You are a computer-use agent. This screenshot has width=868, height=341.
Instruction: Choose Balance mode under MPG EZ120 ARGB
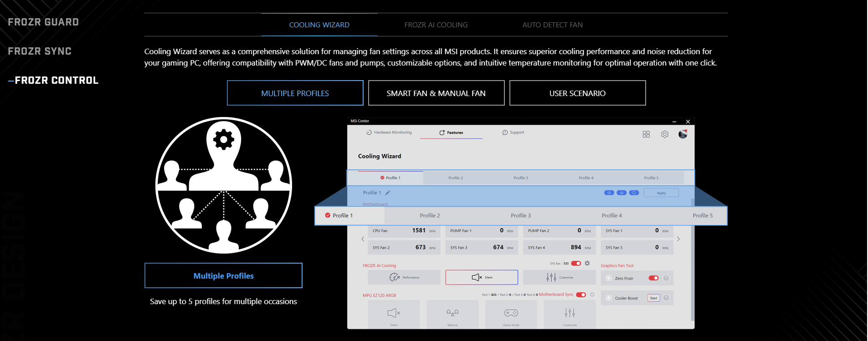(x=452, y=314)
